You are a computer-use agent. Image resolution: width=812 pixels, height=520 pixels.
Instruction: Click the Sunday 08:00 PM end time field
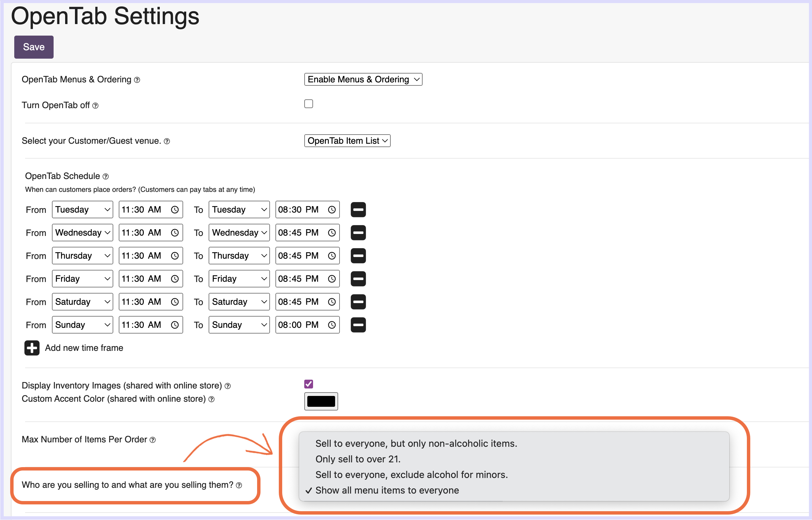coord(307,325)
